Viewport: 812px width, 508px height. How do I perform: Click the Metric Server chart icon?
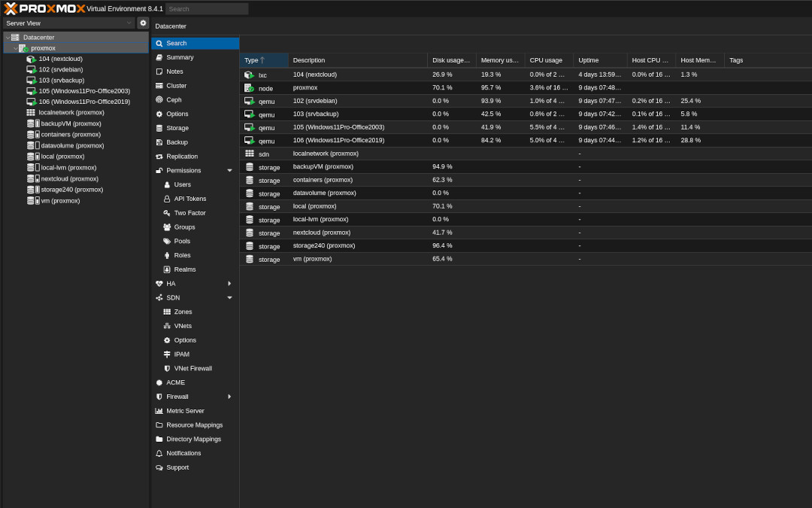pos(159,411)
